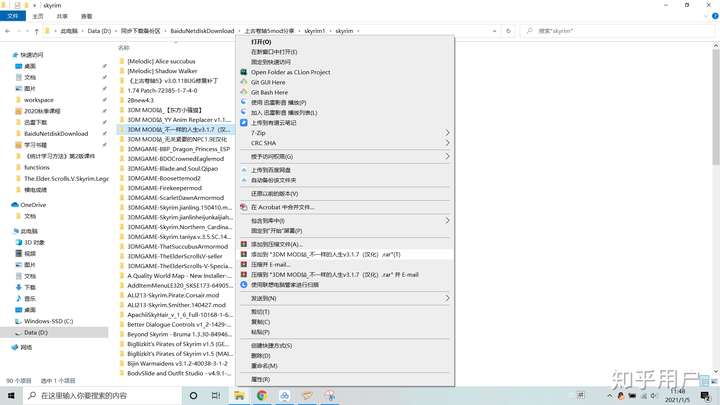The width and height of the screenshot is (720, 405).
Task: Click the up-one-level arrow in address bar
Action: [36, 31]
